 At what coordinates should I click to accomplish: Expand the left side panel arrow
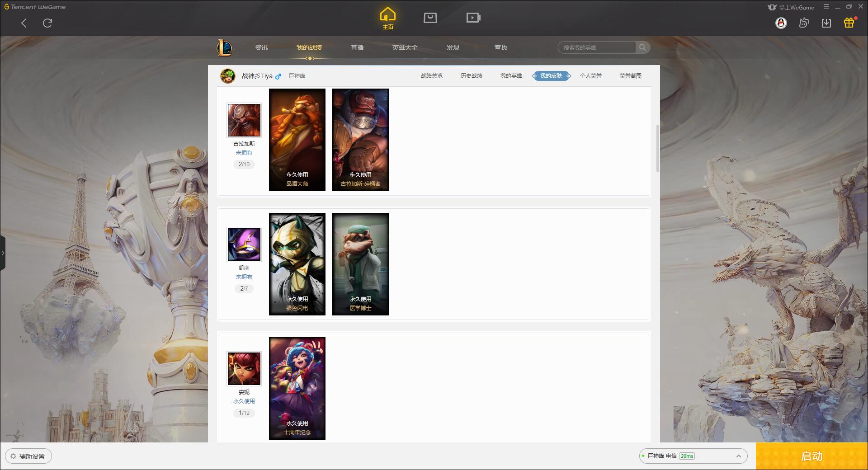tap(3, 253)
